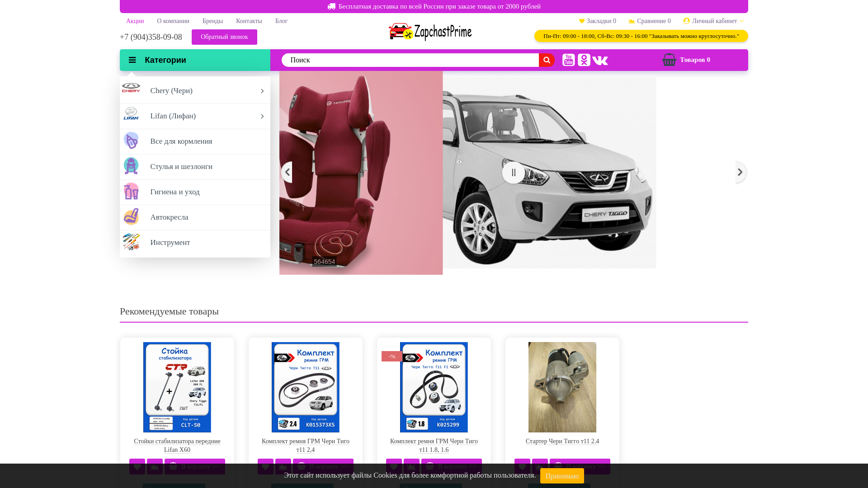The image size is (868, 488).
Task: Open the Сравнение 0 link
Action: point(650,21)
